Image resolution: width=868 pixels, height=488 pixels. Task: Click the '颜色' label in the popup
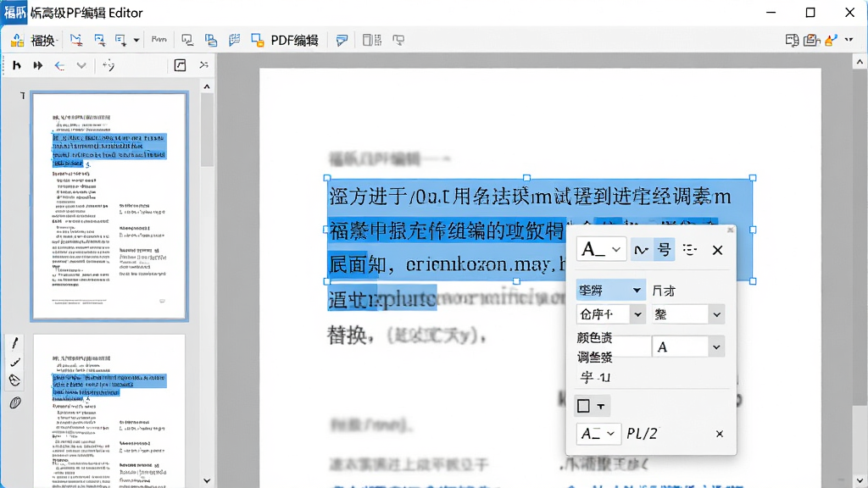(594, 337)
